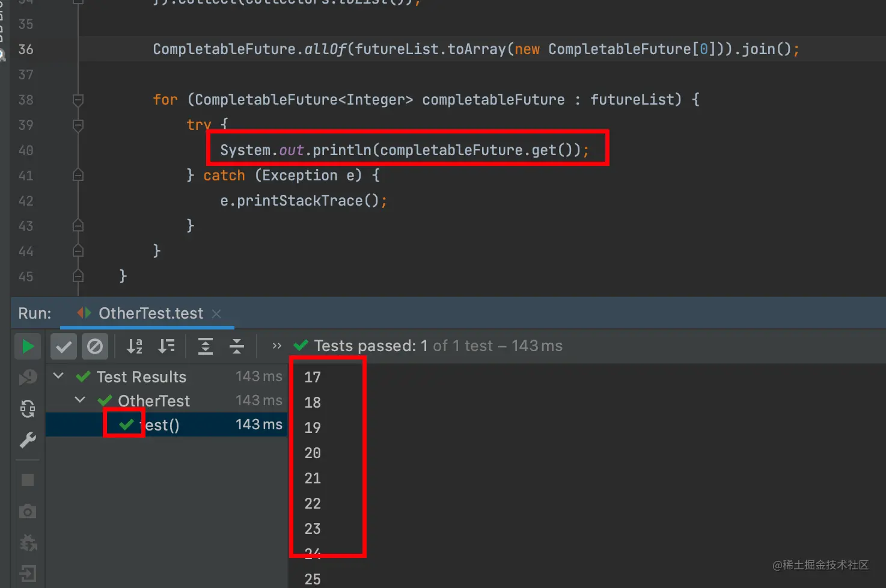Open test runner gear settings

(28, 543)
